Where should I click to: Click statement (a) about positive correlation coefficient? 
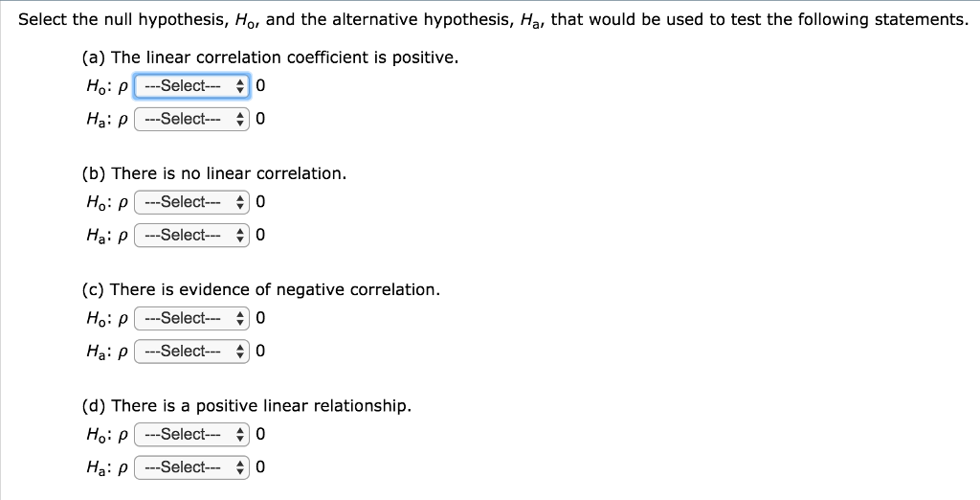[x=270, y=57]
